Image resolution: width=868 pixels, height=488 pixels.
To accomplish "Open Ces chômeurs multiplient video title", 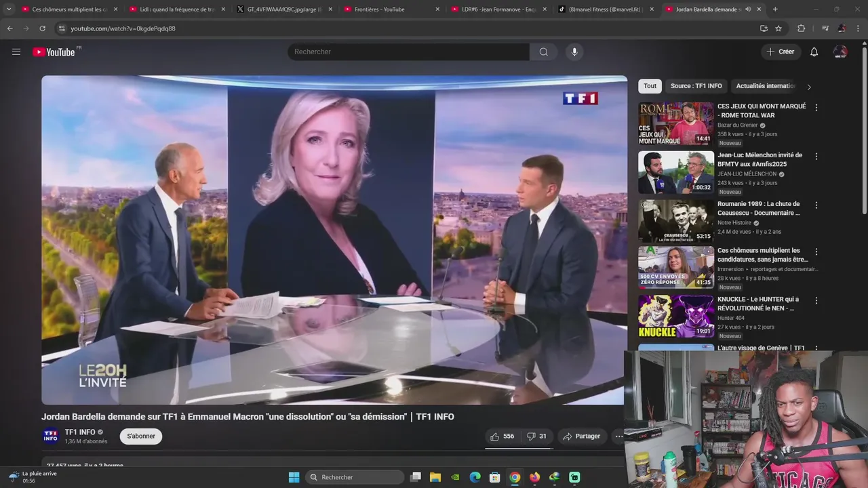I will (x=763, y=255).
